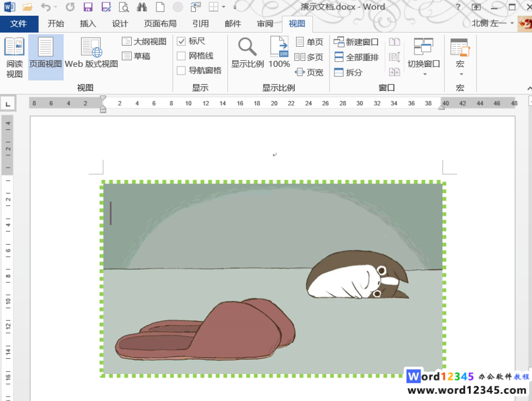
Task: Click 全部重排 arrange all button
Action: point(356,57)
